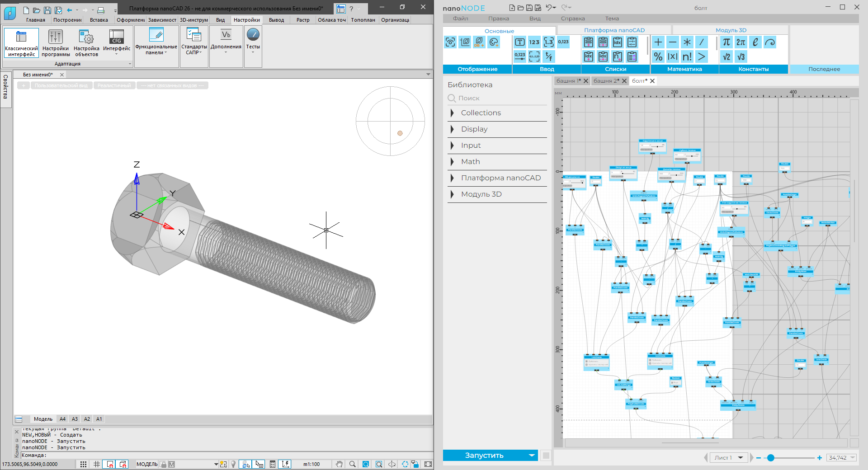Click the library Поиск search field
Screen dimensions: 868x470
point(497,98)
